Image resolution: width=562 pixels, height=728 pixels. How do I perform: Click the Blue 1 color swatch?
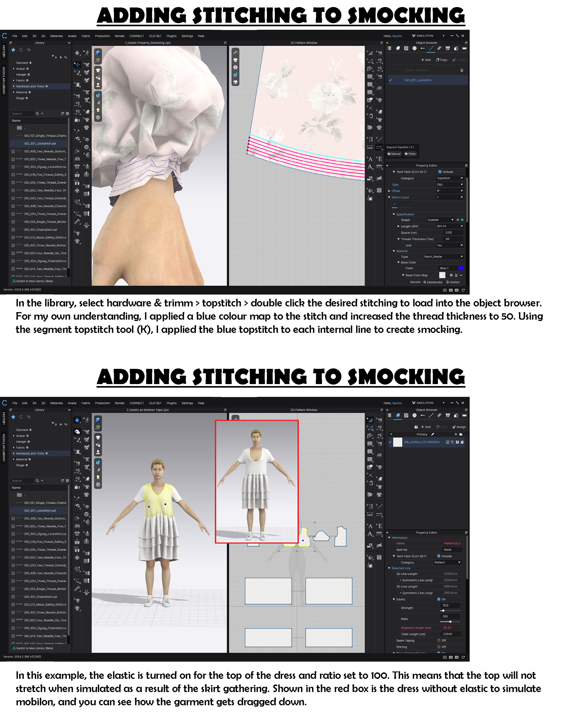tap(461, 268)
